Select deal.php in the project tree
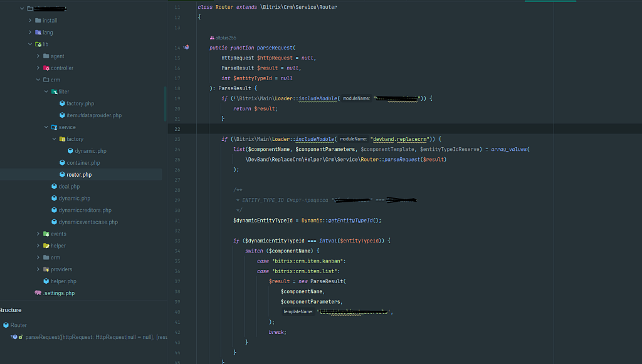The height and width of the screenshot is (364, 642). 69,186
